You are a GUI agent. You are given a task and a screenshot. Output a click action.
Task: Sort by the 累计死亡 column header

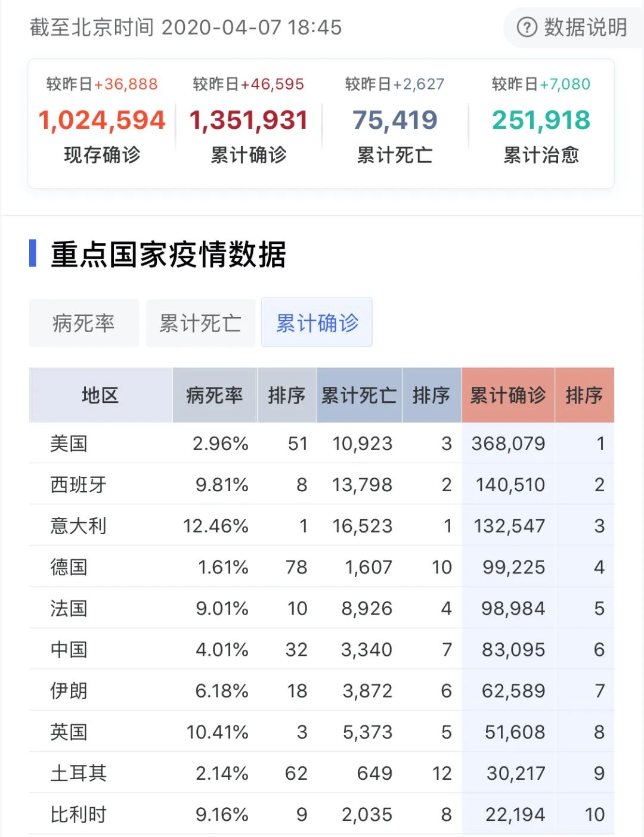(359, 395)
